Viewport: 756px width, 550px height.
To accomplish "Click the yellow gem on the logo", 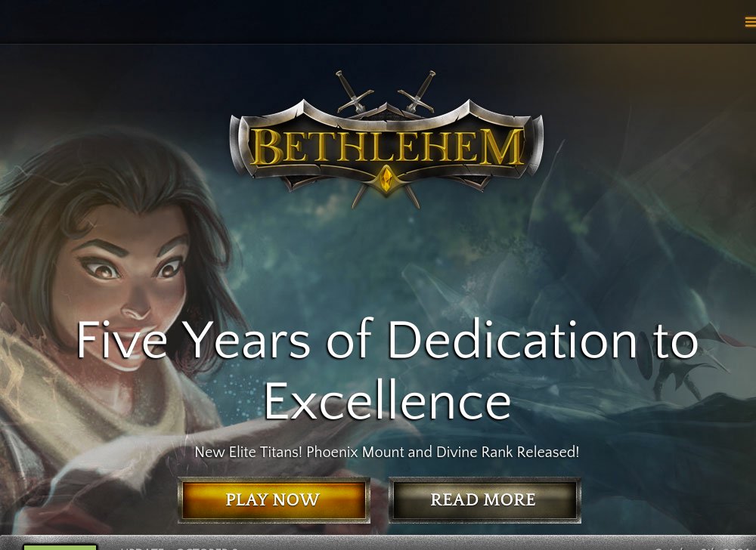I will click(x=386, y=181).
